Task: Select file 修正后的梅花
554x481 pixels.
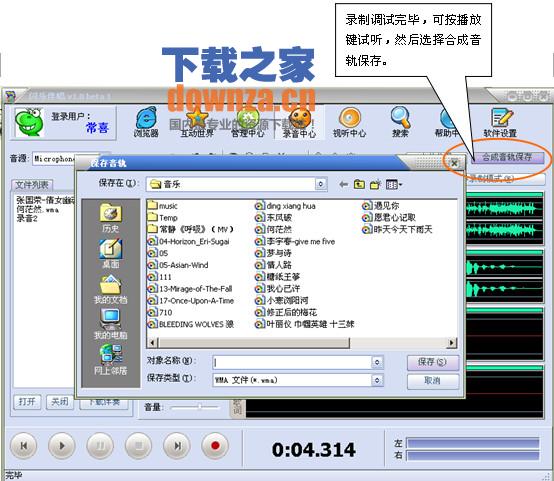Action: [286, 312]
